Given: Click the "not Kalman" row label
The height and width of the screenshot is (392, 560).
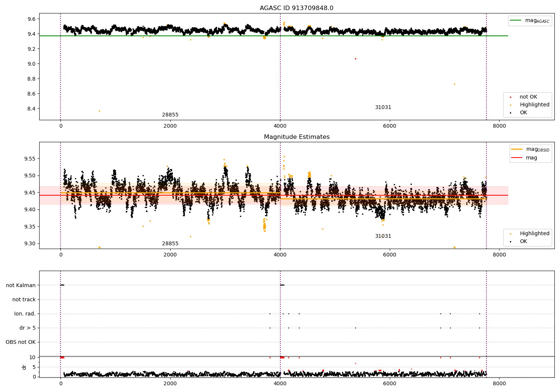Looking at the screenshot, I should (x=21, y=286).
